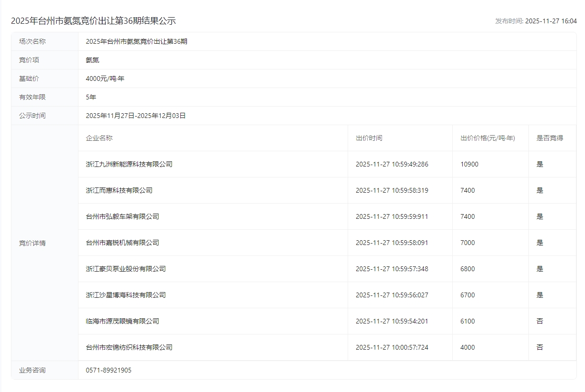Click the 是否竞得 column header
The image size is (585, 392).
click(549, 138)
